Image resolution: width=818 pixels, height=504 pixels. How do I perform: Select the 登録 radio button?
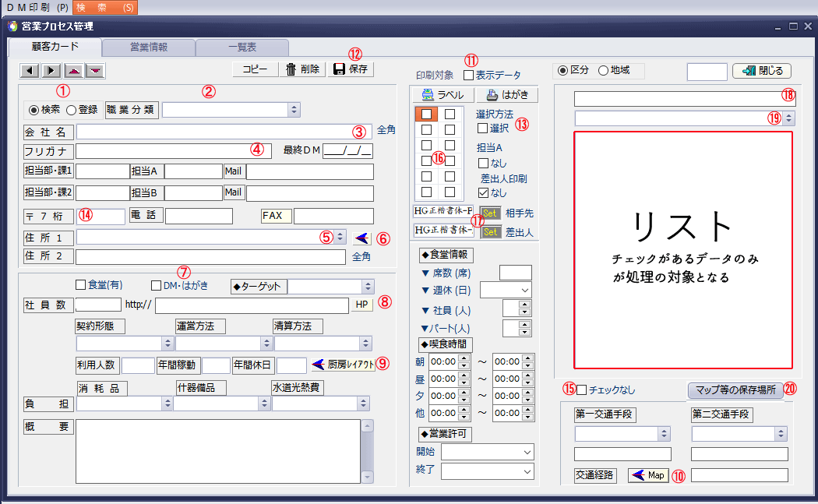[72, 110]
